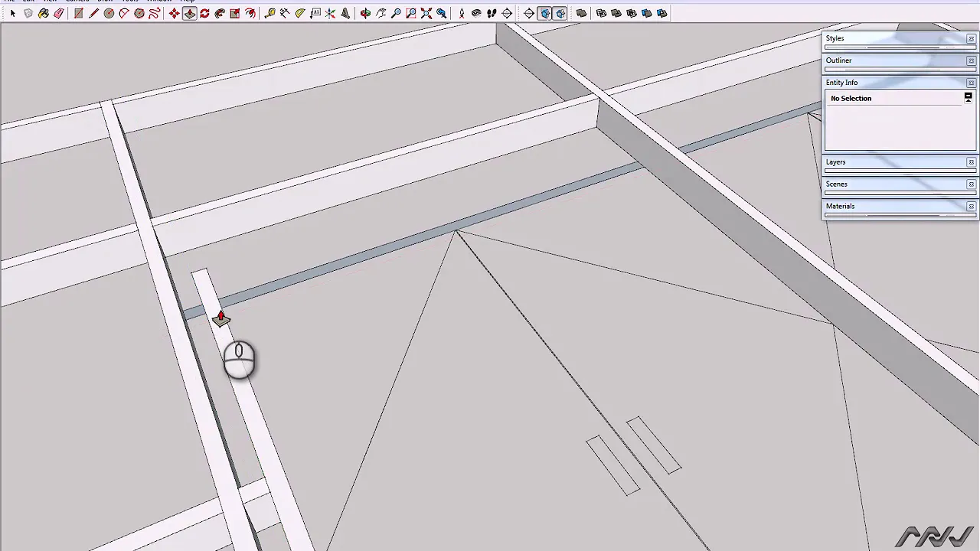Viewport: 980px width, 551px height.
Task: Select the Position Camera tool
Action: 461,13
